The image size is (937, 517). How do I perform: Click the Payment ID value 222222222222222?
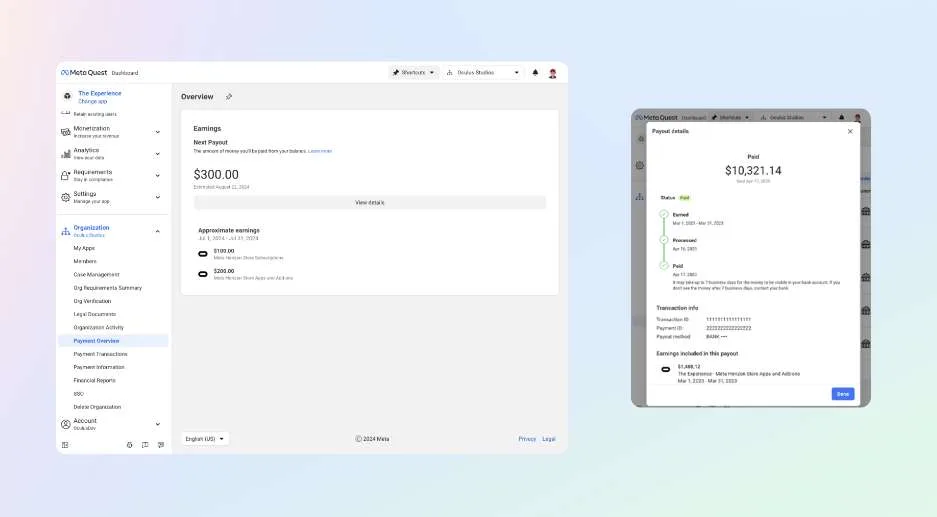[728, 328]
